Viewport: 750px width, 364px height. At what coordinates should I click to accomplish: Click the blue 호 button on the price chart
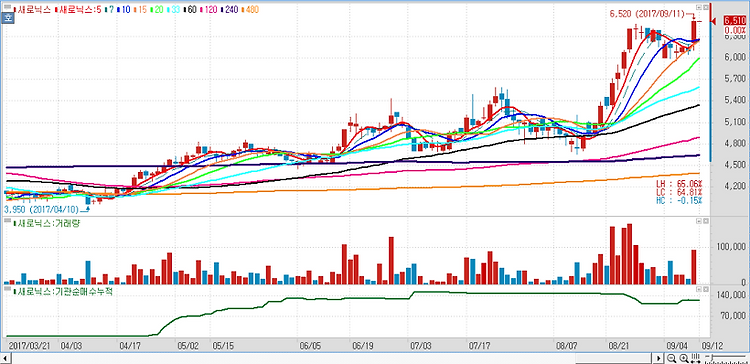[x=7, y=19]
